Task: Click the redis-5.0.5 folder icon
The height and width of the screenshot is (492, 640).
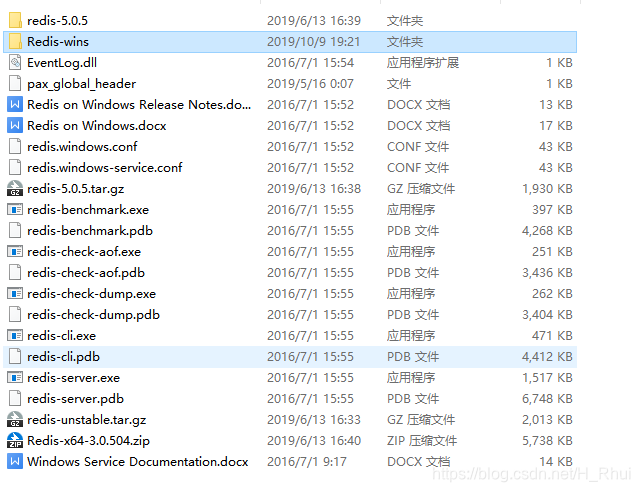Action: coord(15,20)
